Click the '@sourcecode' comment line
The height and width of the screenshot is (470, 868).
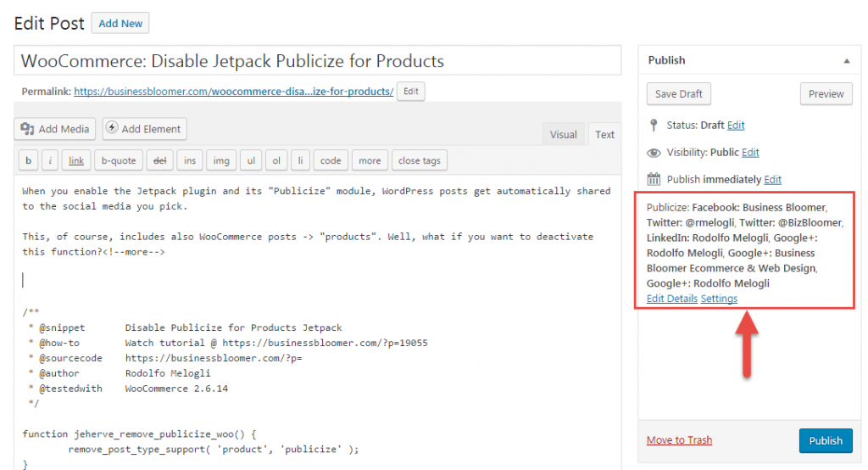165,358
